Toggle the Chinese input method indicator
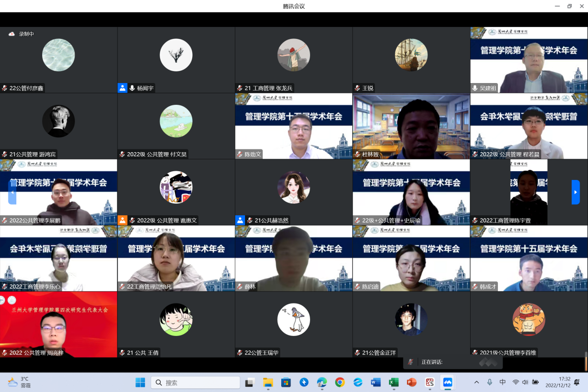This screenshot has height=392, width=588. coord(503,382)
